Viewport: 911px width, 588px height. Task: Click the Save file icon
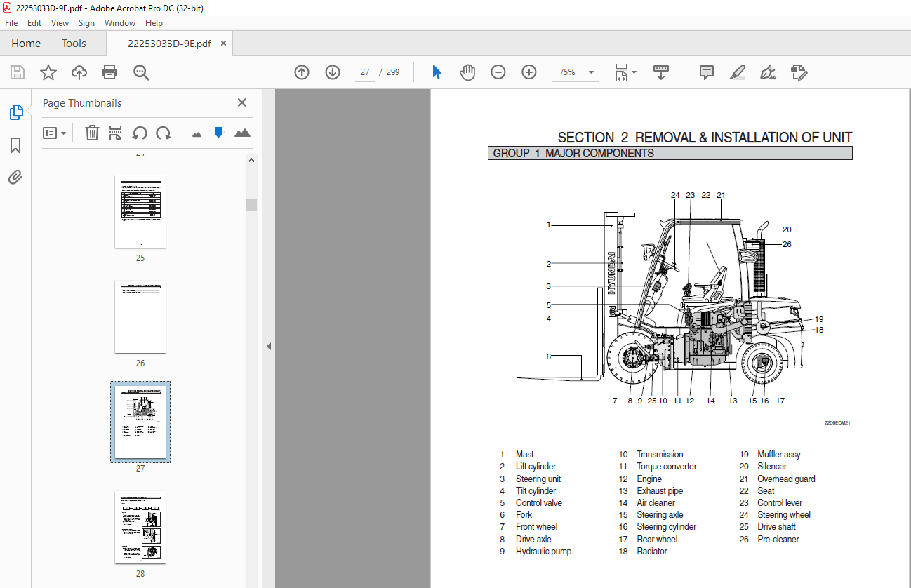[x=18, y=72]
